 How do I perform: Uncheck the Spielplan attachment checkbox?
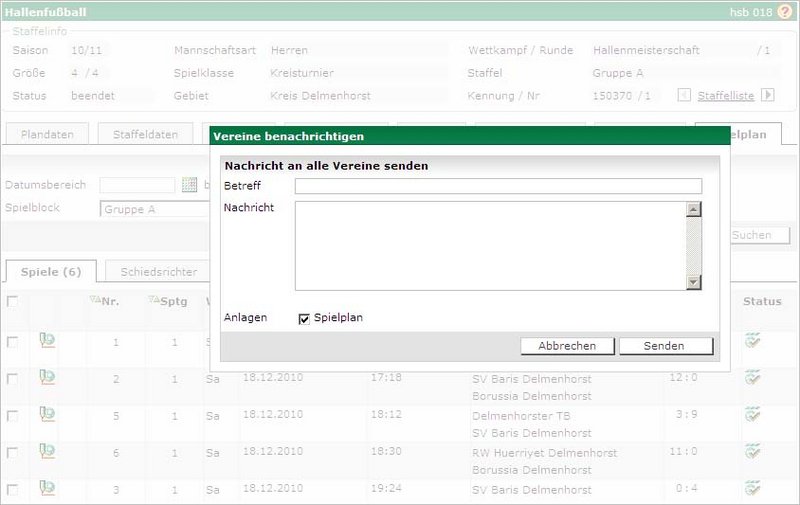304,318
